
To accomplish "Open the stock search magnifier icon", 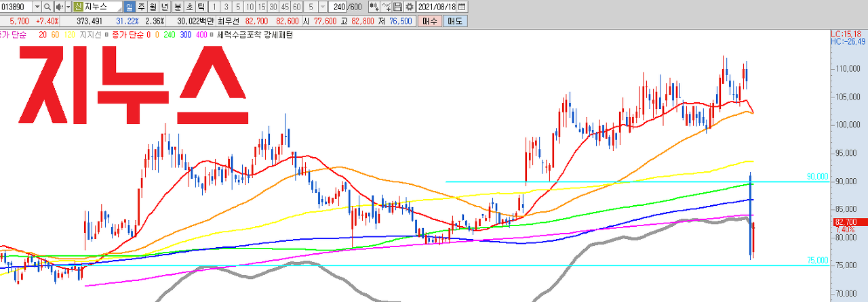I will coord(47,7).
